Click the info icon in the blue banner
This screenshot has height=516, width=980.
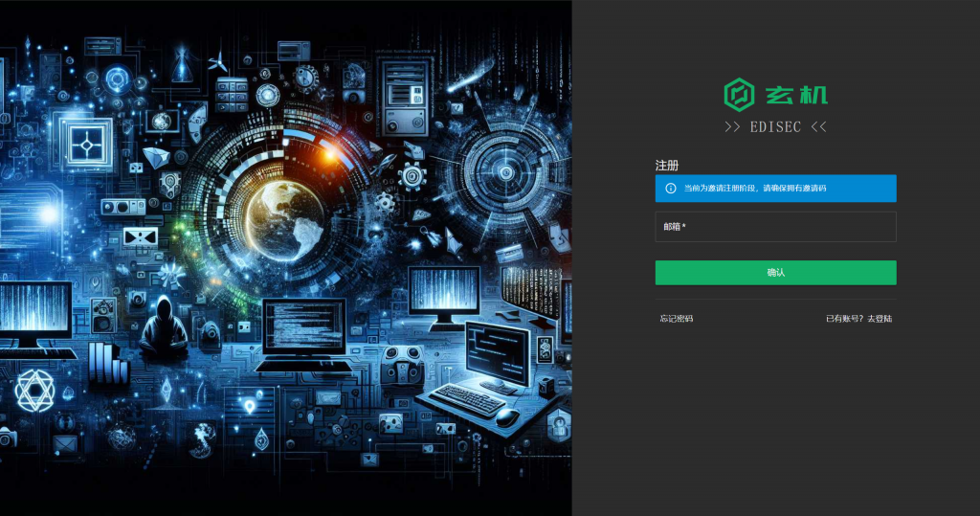(x=670, y=189)
